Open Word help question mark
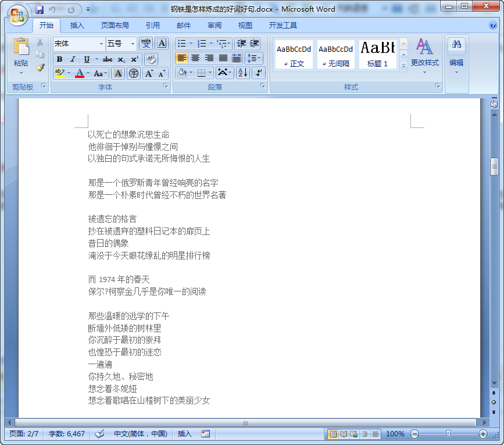 coord(493,25)
